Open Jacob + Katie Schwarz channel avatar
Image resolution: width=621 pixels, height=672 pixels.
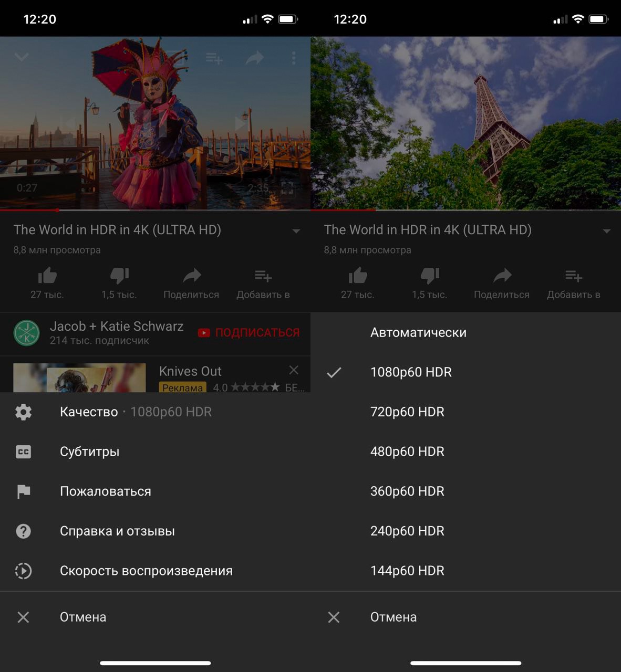26,333
